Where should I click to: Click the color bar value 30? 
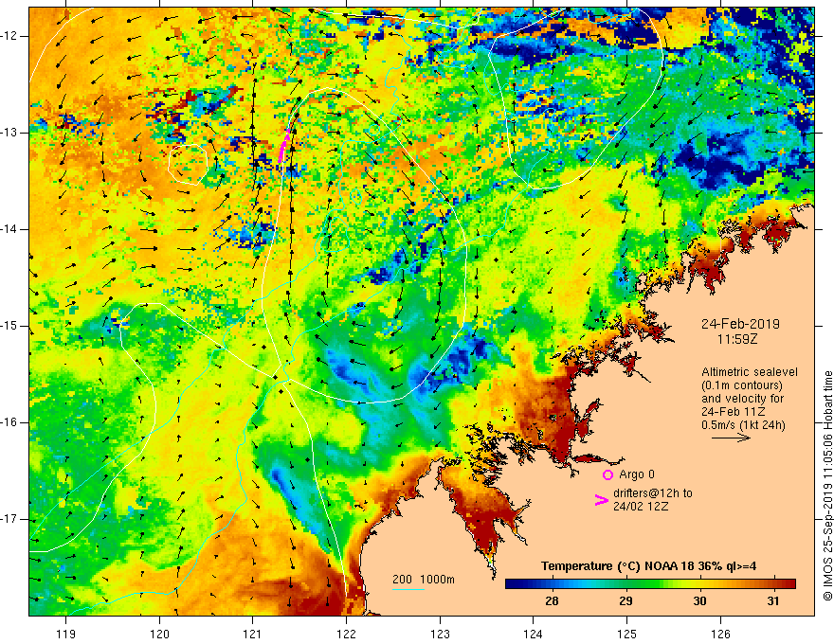coord(699,601)
